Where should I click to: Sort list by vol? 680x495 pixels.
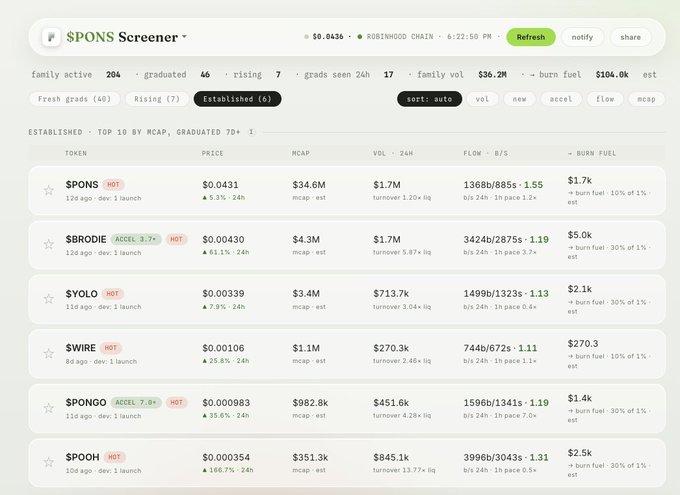click(482, 99)
